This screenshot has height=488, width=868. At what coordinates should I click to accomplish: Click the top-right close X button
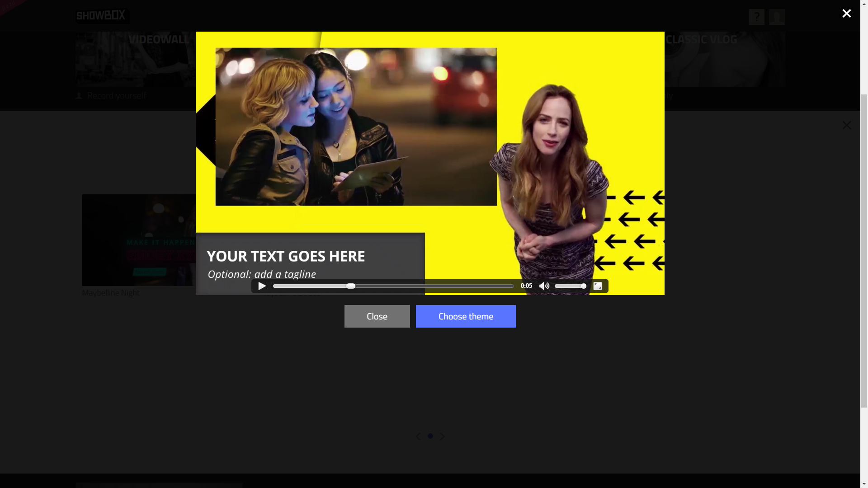point(846,13)
